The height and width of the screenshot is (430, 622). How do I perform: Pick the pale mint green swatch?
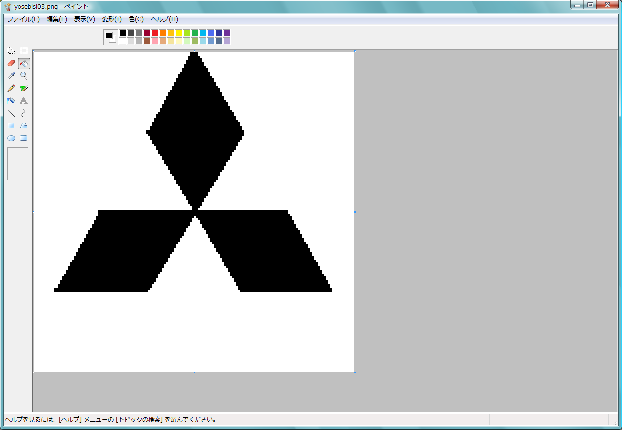tap(187, 40)
